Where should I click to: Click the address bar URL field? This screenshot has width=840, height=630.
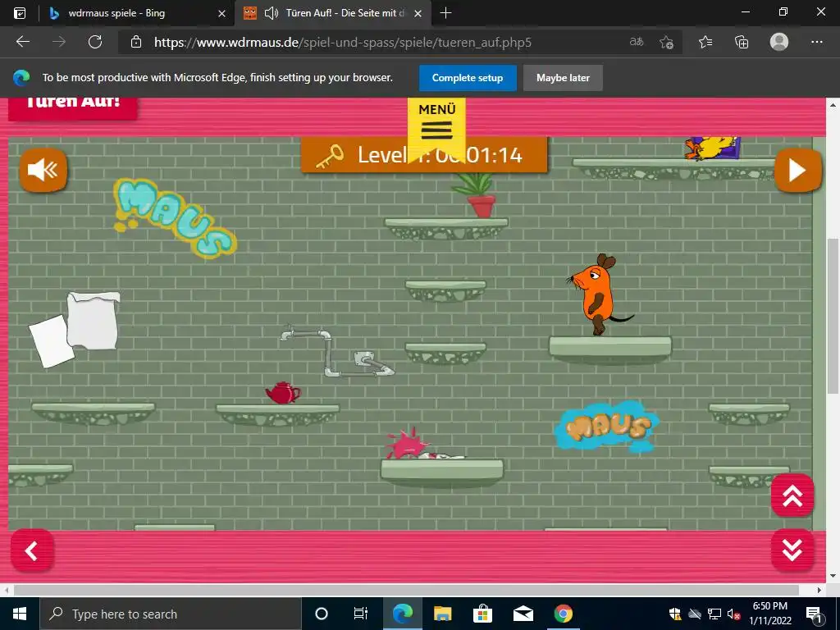(x=343, y=43)
